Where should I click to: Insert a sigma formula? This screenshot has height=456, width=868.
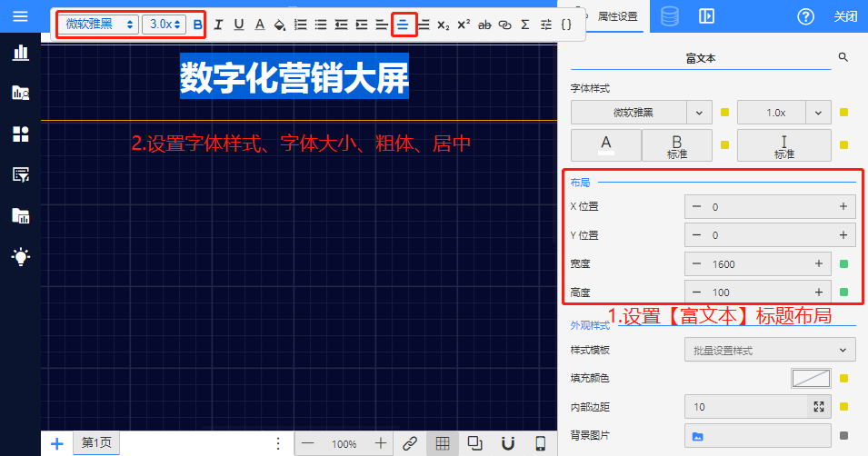[525, 25]
